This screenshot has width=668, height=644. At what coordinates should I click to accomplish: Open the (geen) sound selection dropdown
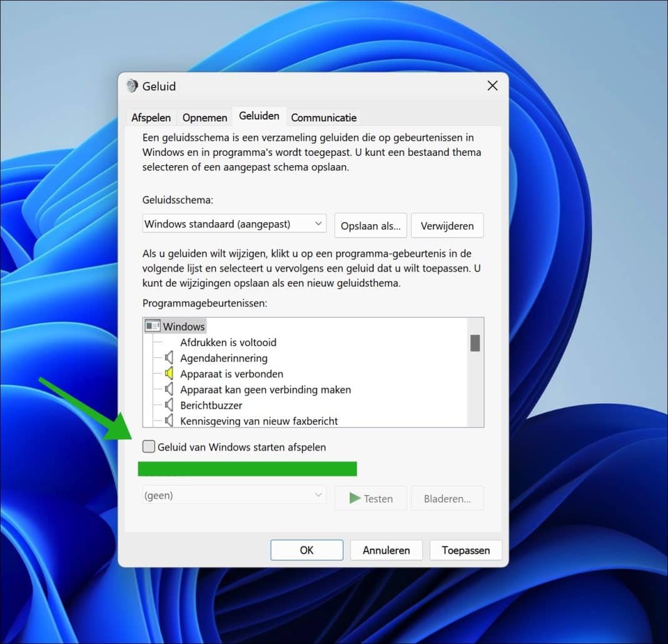(235, 494)
